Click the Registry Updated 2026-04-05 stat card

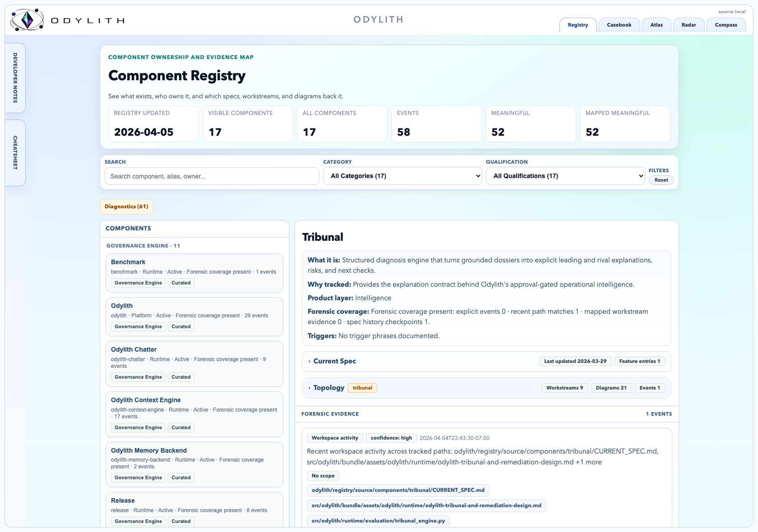point(153,124)
